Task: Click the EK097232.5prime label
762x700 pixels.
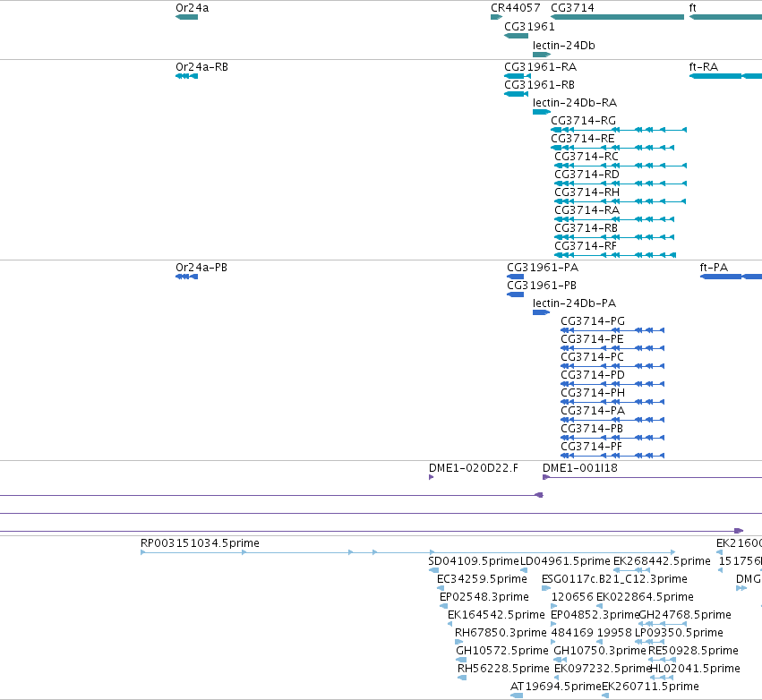Action: (x=603, y=669)
